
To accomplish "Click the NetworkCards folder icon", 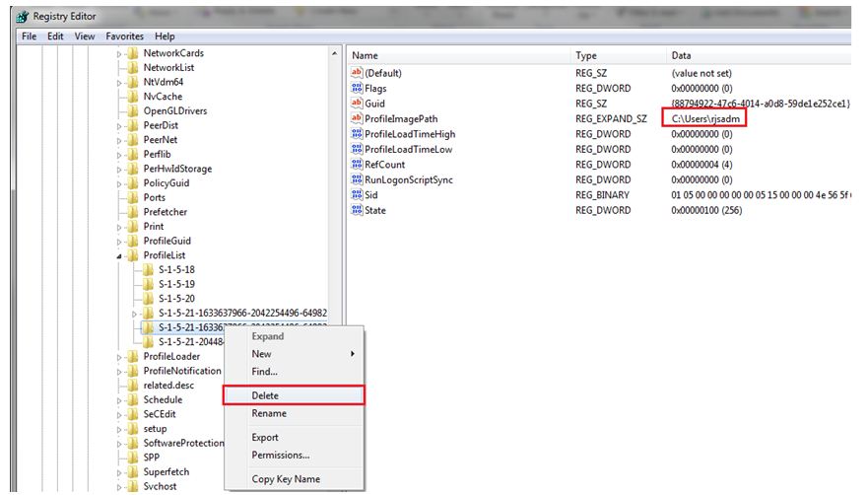I will point(133,53).
